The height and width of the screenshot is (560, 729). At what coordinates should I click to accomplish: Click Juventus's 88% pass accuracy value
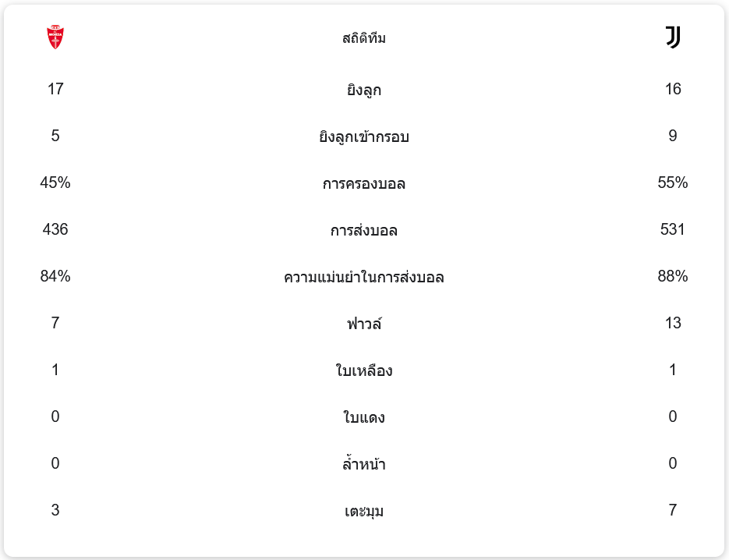click(673, 276)
